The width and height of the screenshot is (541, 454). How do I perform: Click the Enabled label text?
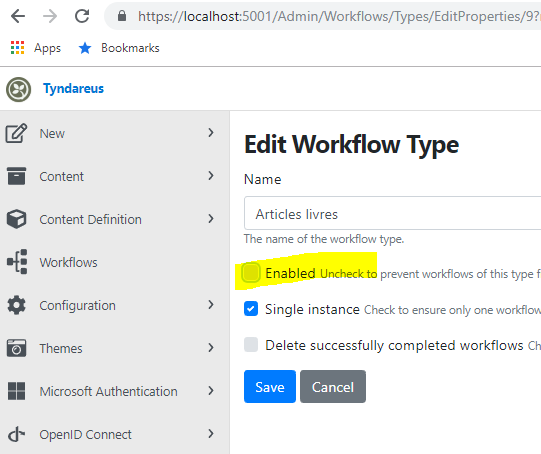coord(290,273)
